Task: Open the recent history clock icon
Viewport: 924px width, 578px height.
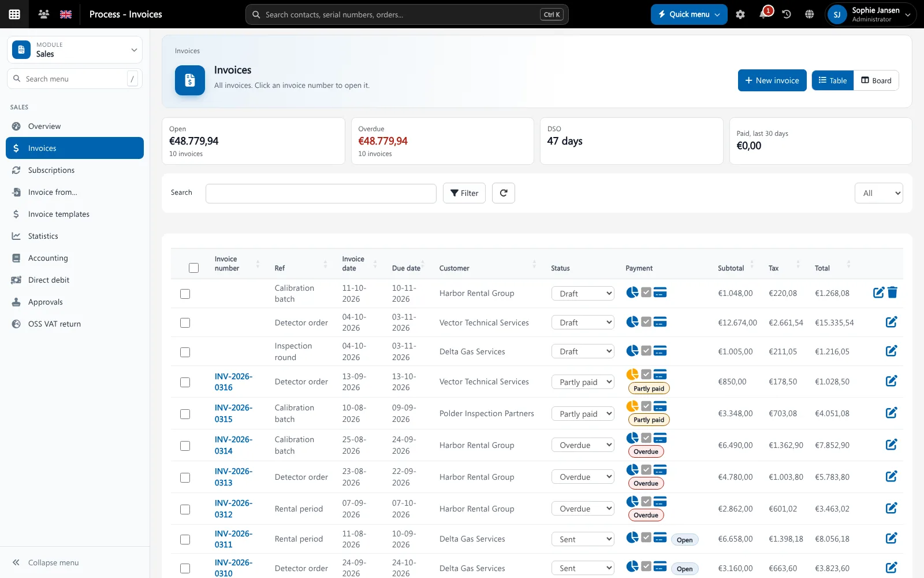Action: coord(787,14)
